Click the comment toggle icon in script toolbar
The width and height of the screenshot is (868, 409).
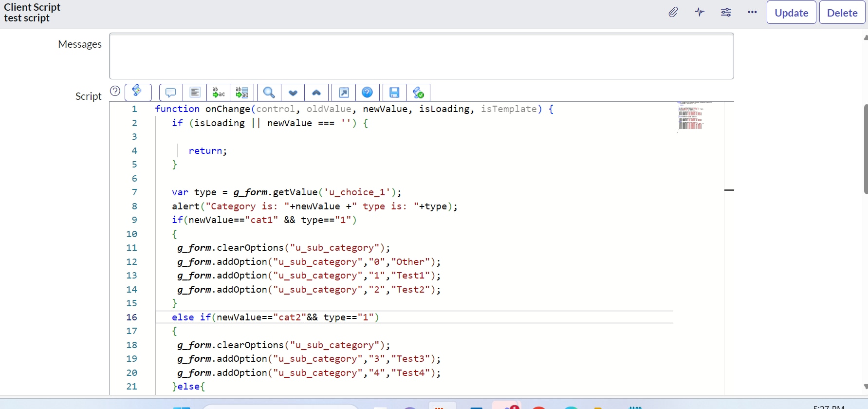tap(171, 93)
